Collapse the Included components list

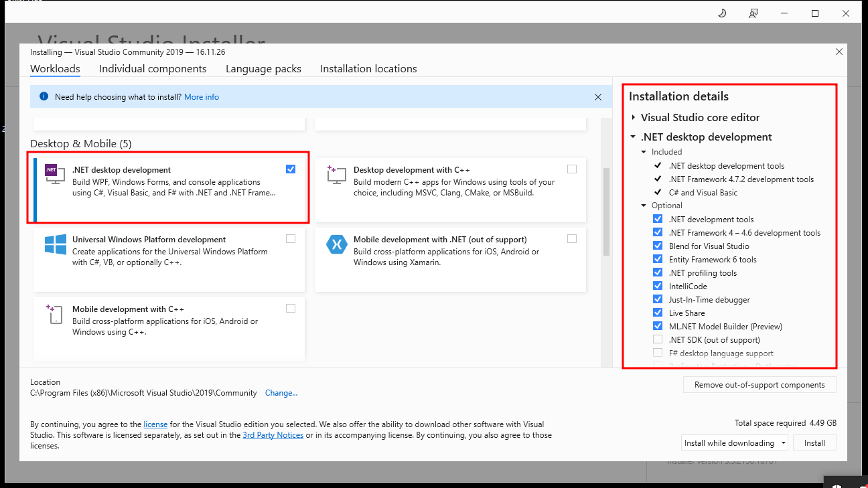pos(644,152)
